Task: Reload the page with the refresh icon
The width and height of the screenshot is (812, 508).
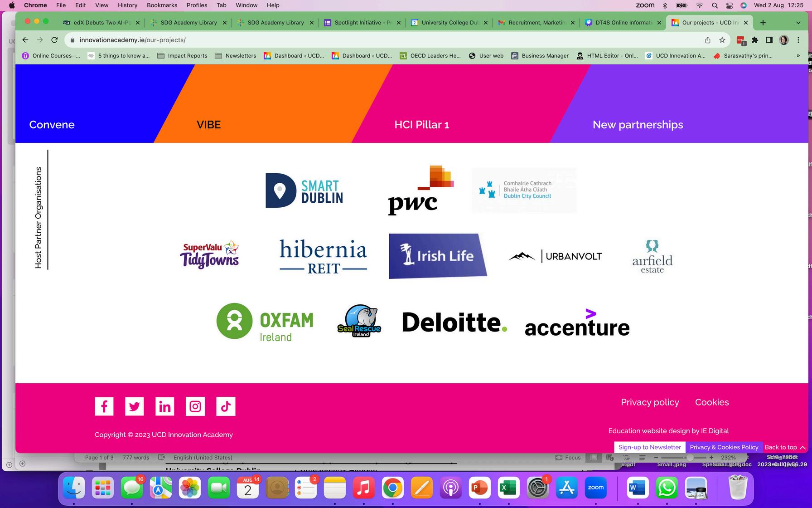Action: point(54,40)
